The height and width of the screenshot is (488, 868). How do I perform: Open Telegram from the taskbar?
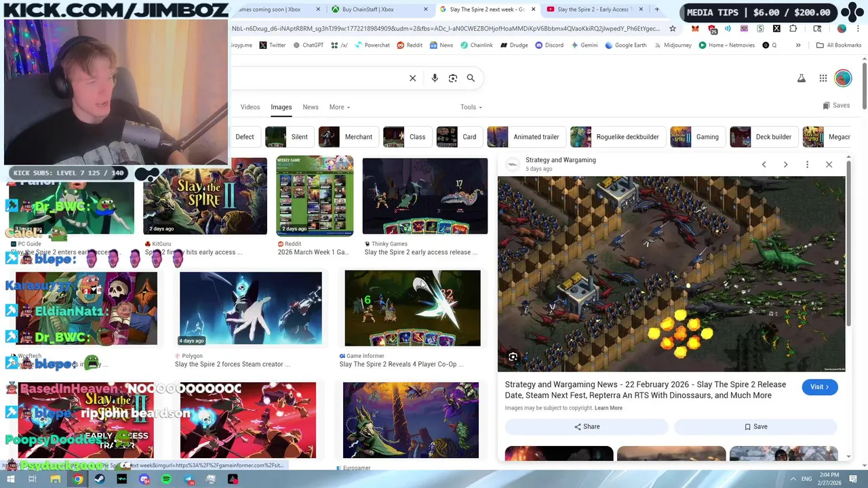pyautogui.click(x=189, y=479)
